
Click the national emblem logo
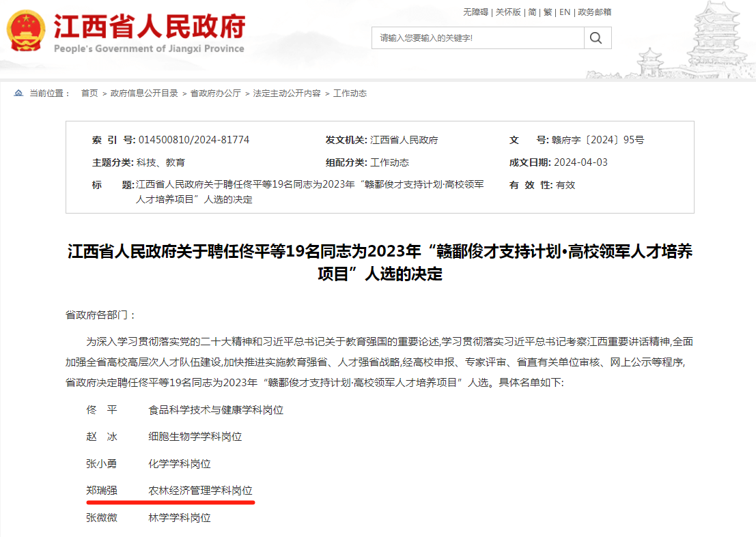point(26,31)
